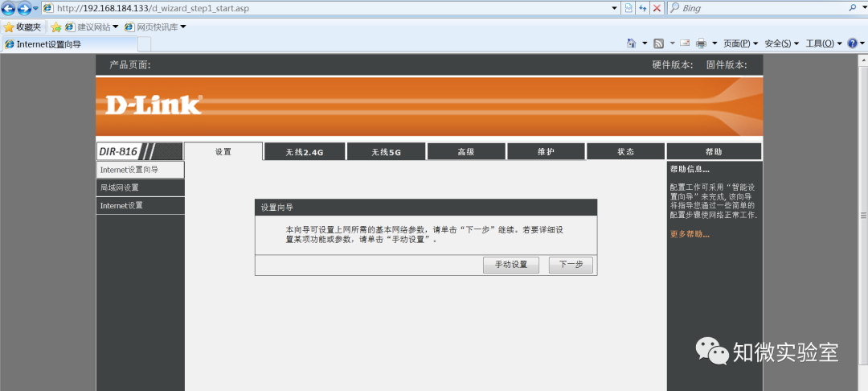This screenshot has height=391, width=868.
Task: Select 局域网设置 in the sidebar
Action: (140, 187)
